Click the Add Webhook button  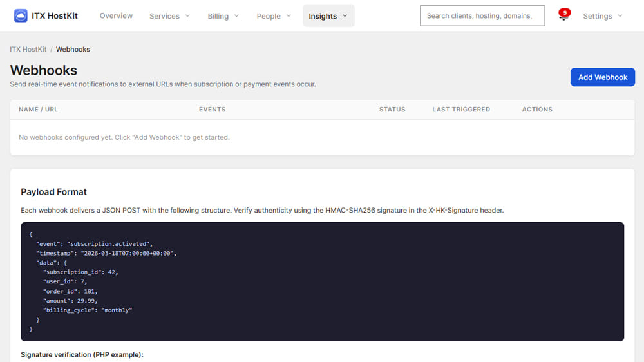tap(603, 77)
